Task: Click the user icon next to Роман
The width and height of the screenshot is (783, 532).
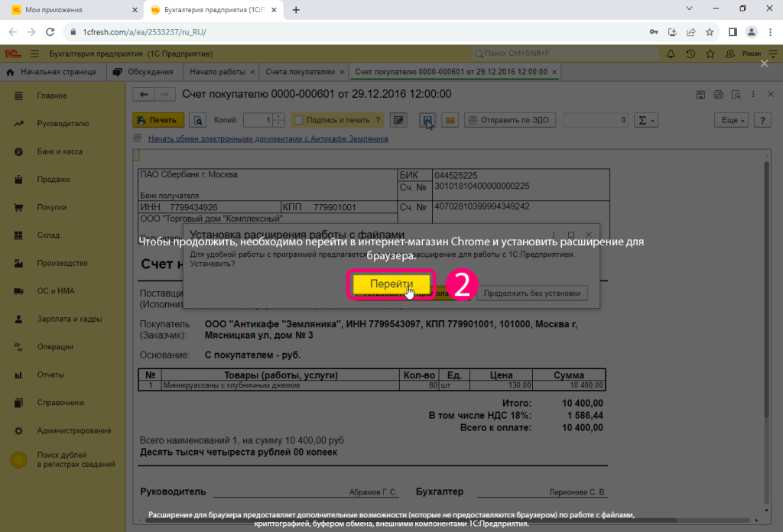Action: (x=729, y=54)
